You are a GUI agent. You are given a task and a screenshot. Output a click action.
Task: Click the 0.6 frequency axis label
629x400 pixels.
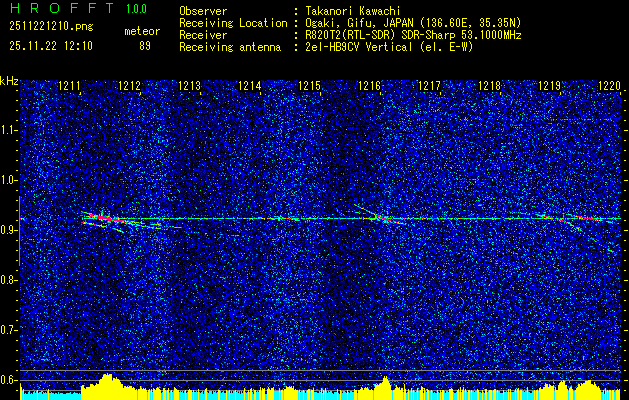tap(7, 380)
